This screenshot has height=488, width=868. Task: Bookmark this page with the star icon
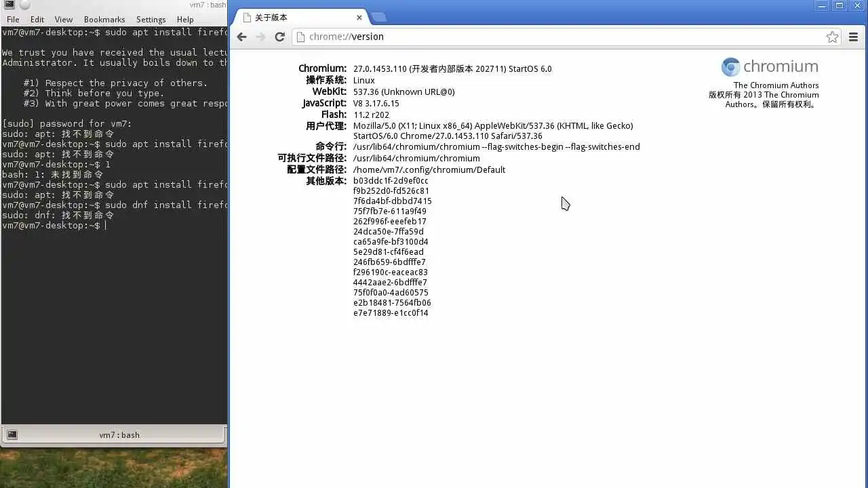(832, 37)
